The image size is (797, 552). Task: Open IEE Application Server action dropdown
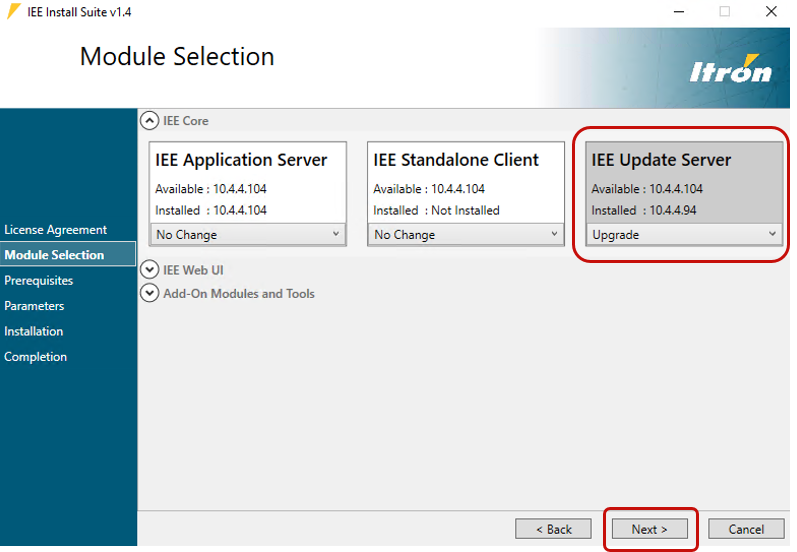click(x=248, y=234)
